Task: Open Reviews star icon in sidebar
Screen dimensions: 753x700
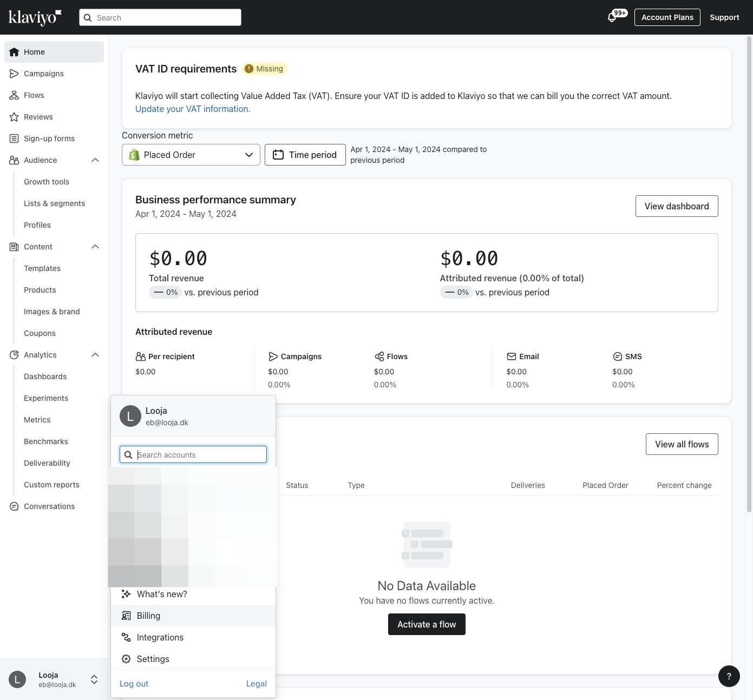Action: pos(14,117)
